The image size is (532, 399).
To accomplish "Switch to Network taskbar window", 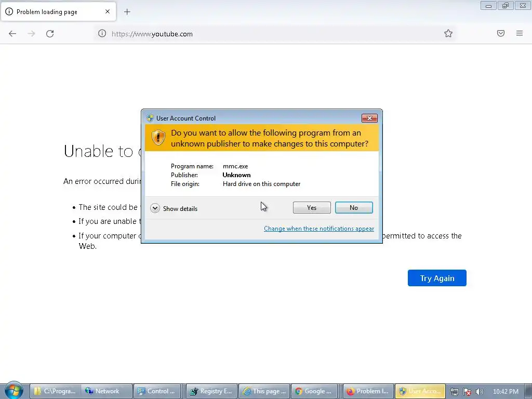I will point(106,391).
